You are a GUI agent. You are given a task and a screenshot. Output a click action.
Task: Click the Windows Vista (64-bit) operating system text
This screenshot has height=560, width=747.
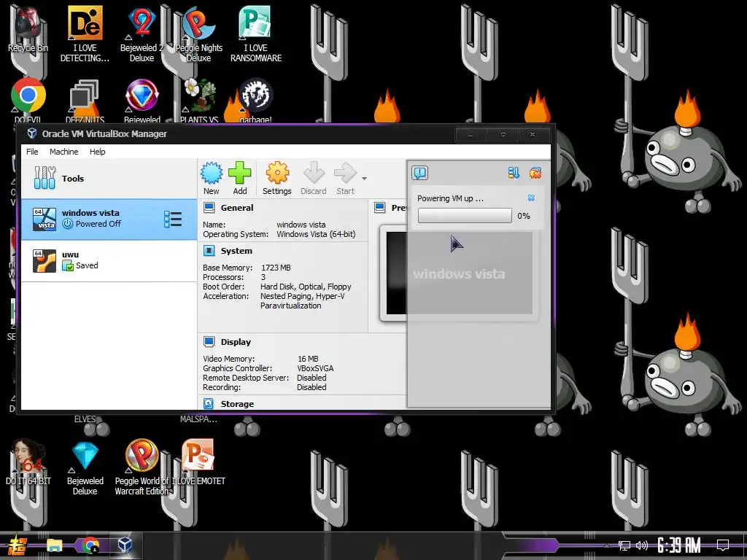[x=316, y=234]
